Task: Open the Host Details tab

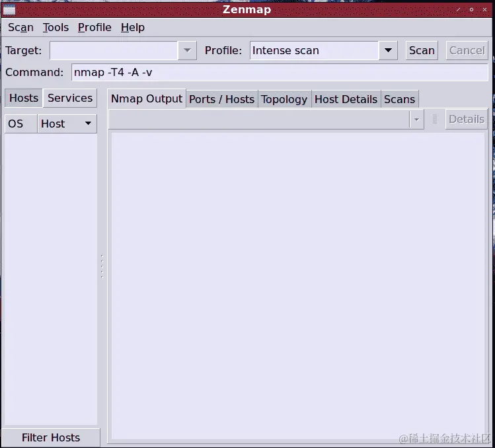Action: (x=346, y=99)
